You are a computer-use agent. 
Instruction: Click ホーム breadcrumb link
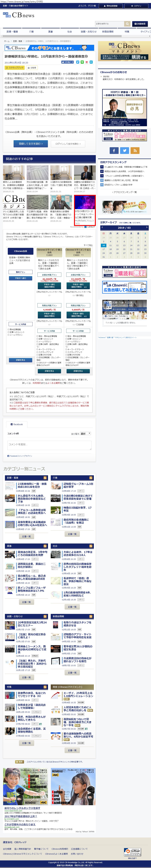[x=7, y=41]
